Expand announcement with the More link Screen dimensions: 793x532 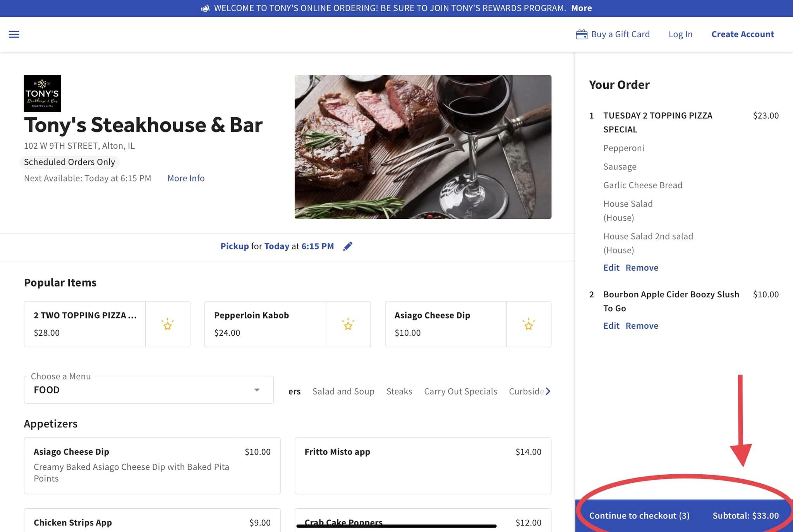point(581,8)
